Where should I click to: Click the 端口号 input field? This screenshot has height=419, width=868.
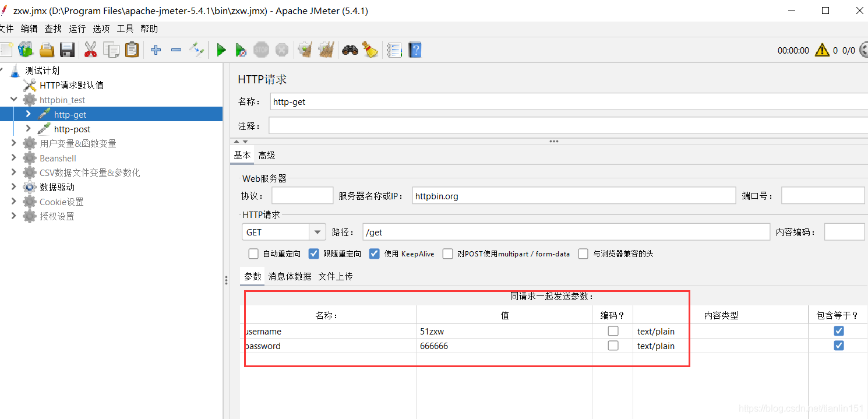(823, 196)
